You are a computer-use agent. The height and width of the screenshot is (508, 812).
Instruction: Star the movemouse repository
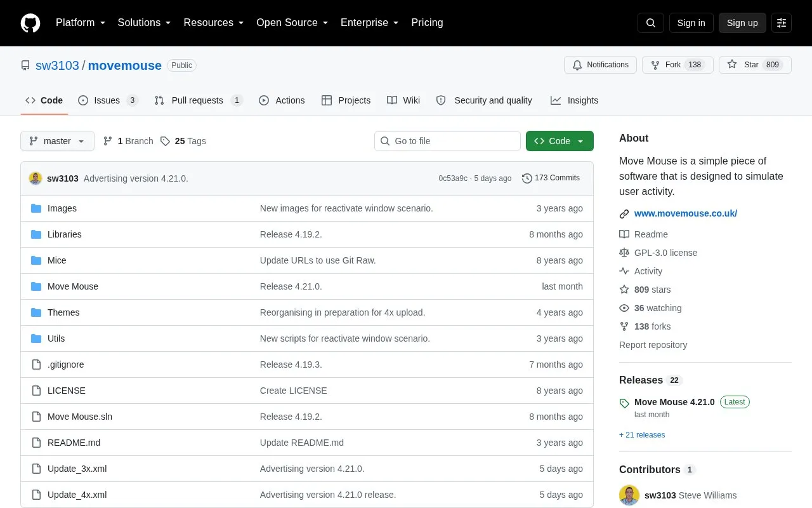pyautogui.click(x=755, y=65)
